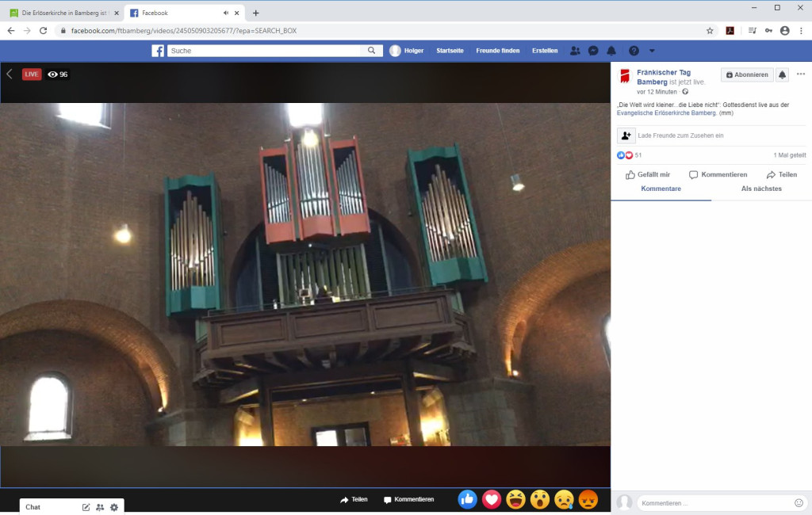Open chat settings gear icon

coord(114,507)
